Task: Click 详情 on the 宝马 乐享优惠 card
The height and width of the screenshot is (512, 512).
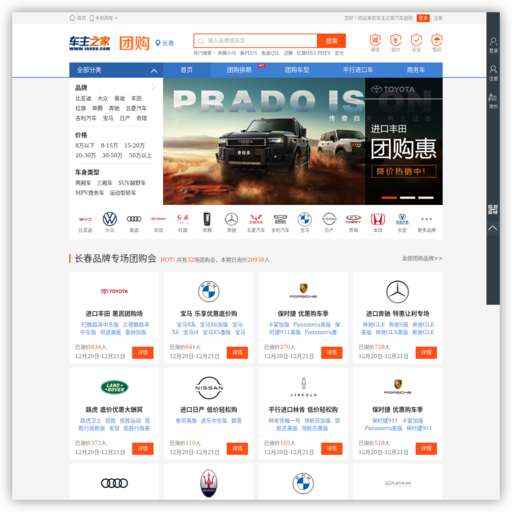Action: pyautogui.click(x=237, y=353)
